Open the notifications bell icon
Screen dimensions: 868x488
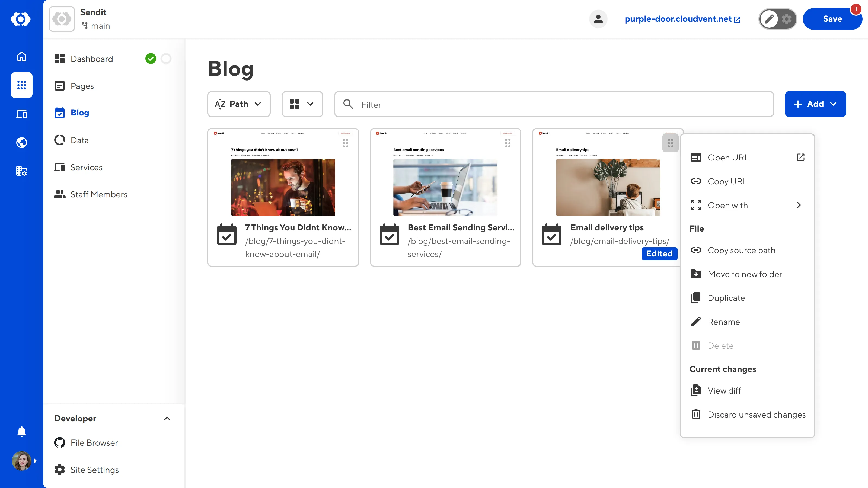pos(21,431)
